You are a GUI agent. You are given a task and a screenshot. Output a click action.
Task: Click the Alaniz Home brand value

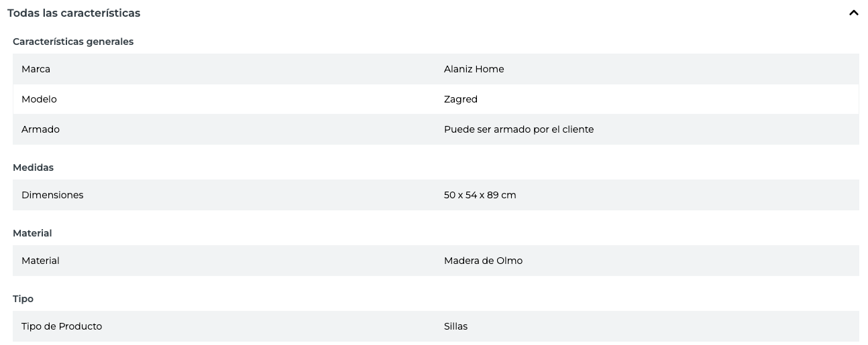(474, 69)
